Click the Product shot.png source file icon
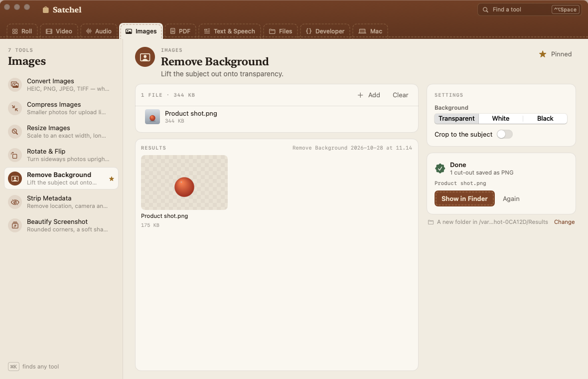 point(152,117)
